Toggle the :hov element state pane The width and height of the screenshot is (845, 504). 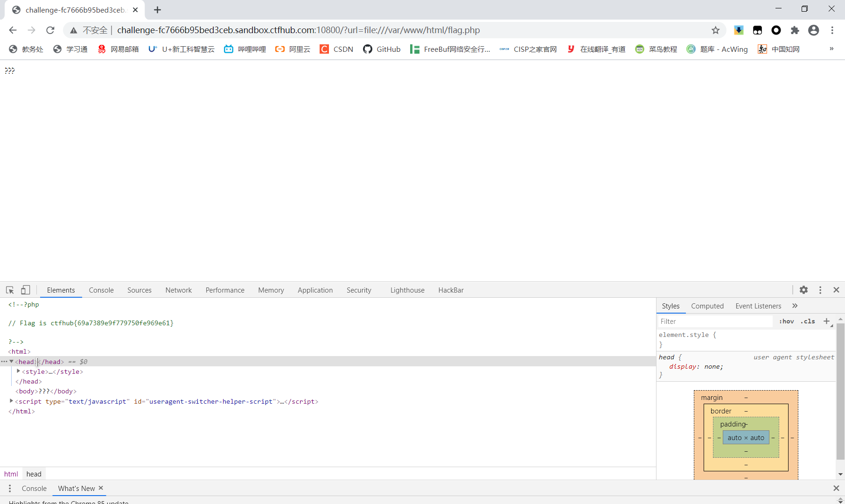(x=786, y=321)
